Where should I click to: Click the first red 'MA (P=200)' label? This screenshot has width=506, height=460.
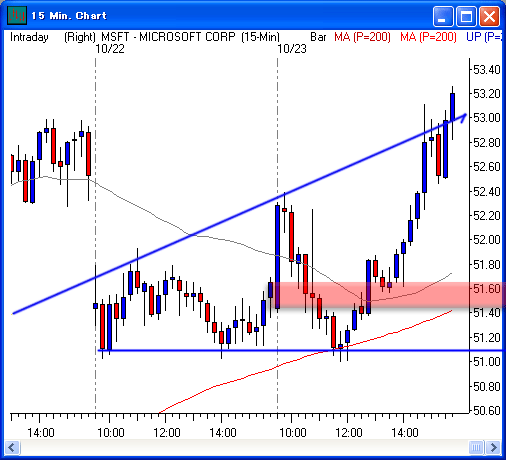coord(362,37)
